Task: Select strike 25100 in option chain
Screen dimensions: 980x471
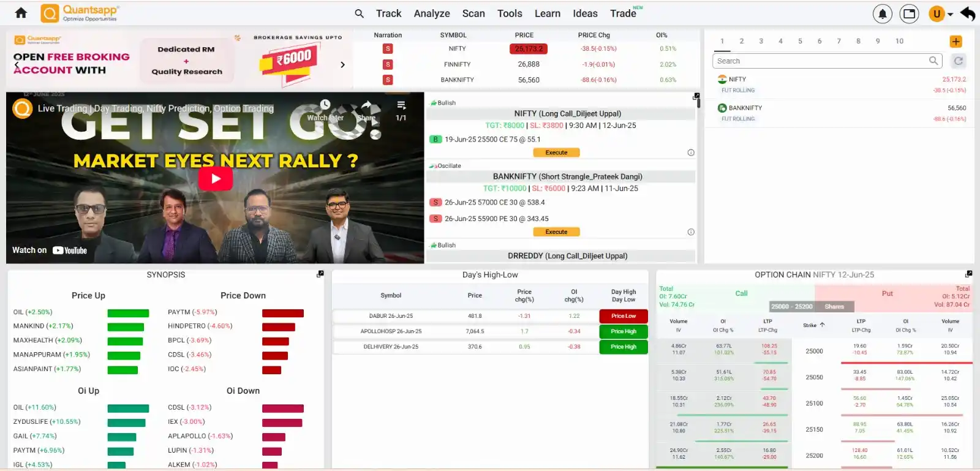Action: (814, 403)
